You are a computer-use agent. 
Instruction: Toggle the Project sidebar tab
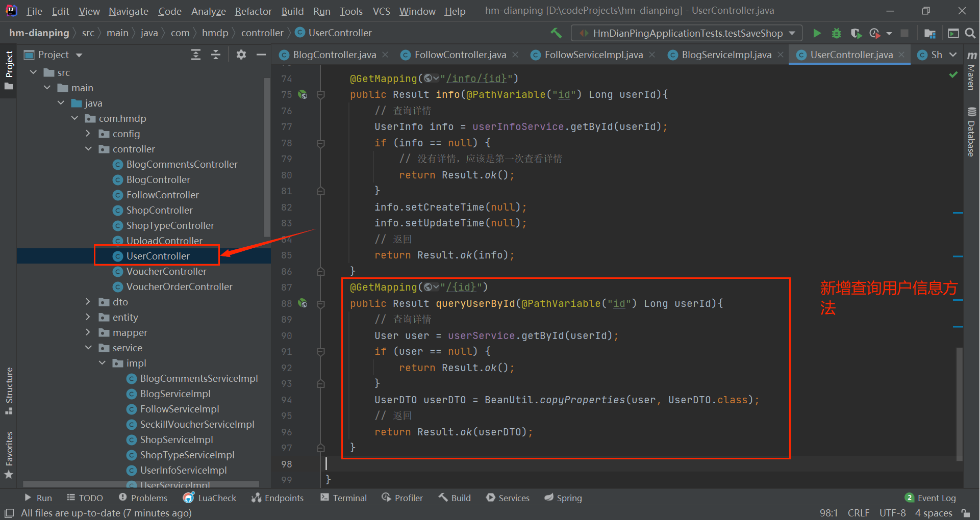click(x=9, y=70)
